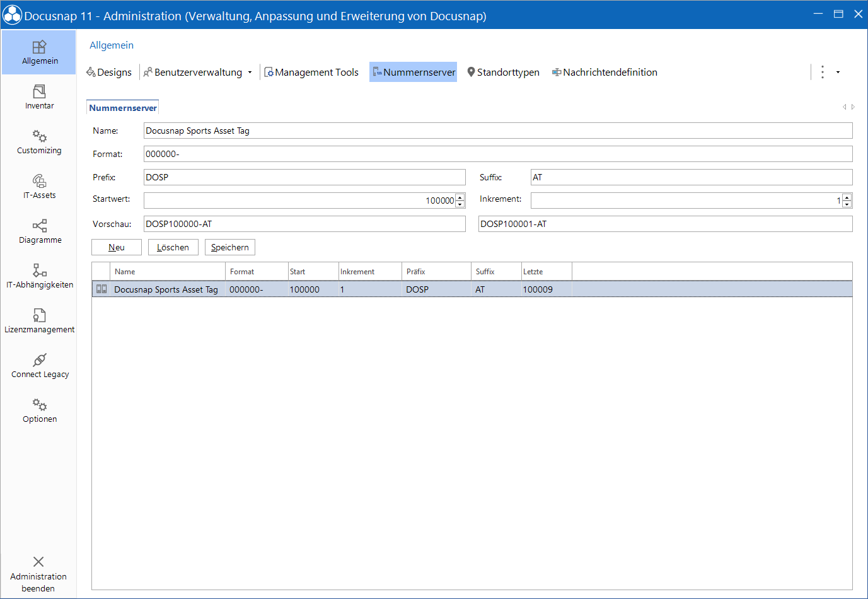Click the Docusnap application logo
868x599 pixels.
[13, 15]
